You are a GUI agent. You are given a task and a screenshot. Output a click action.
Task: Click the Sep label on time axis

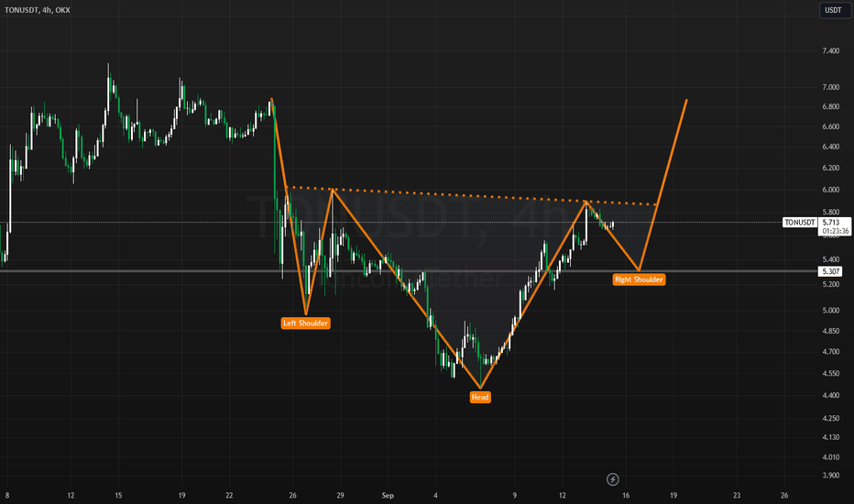click(x=388, y=495)
